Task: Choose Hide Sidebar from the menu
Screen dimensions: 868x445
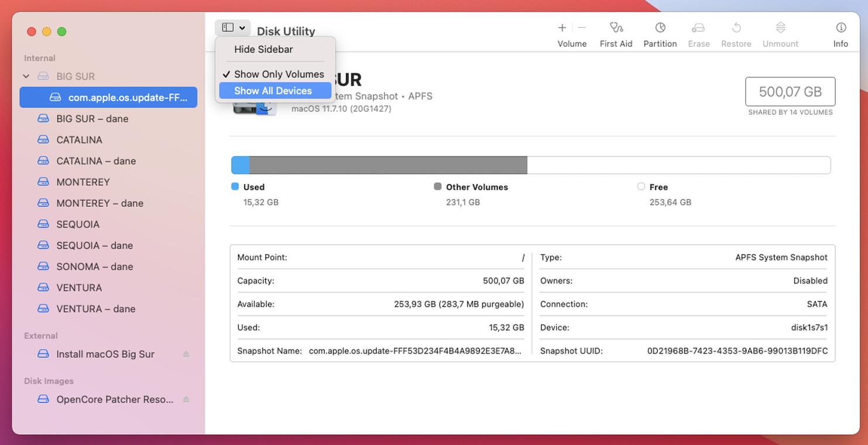Action: 263,49
